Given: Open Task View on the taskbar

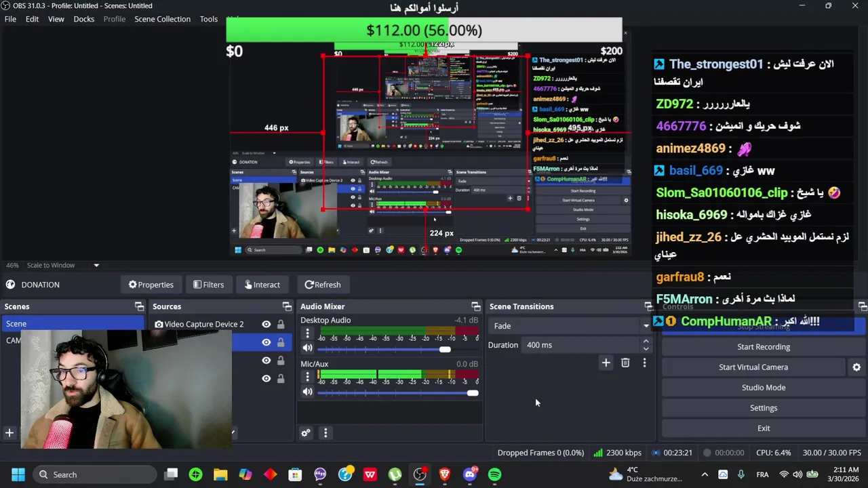Looking at the screenshot, I should pos(171,474).
